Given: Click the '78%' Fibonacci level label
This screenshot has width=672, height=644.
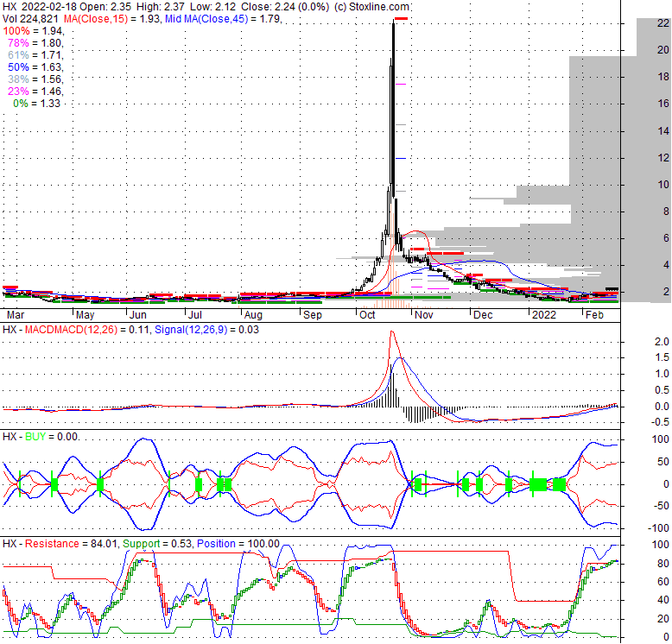Looking at the screenshot, I should [x=18, y=43].
